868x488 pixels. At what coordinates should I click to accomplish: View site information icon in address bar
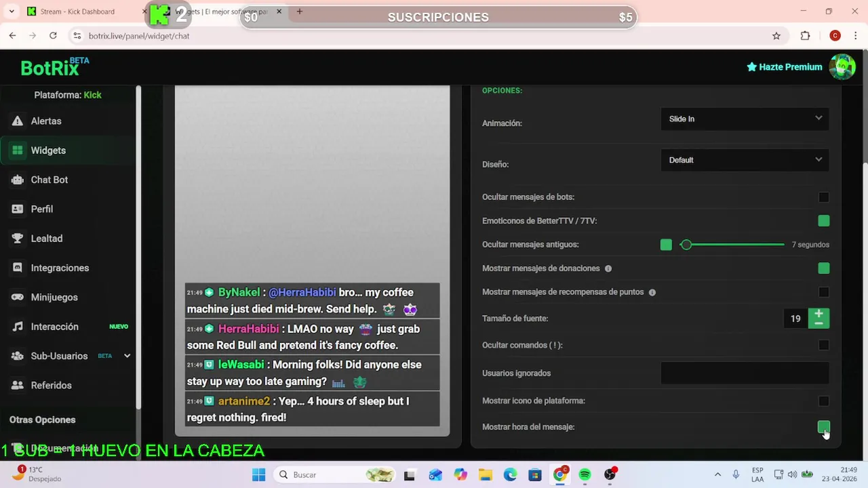click(x=77, y=35)
